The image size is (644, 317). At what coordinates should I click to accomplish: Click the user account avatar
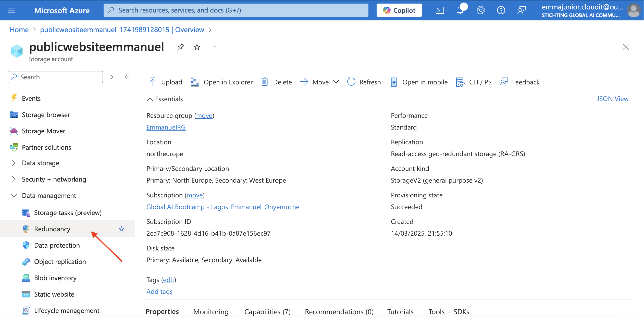[634, 10]
